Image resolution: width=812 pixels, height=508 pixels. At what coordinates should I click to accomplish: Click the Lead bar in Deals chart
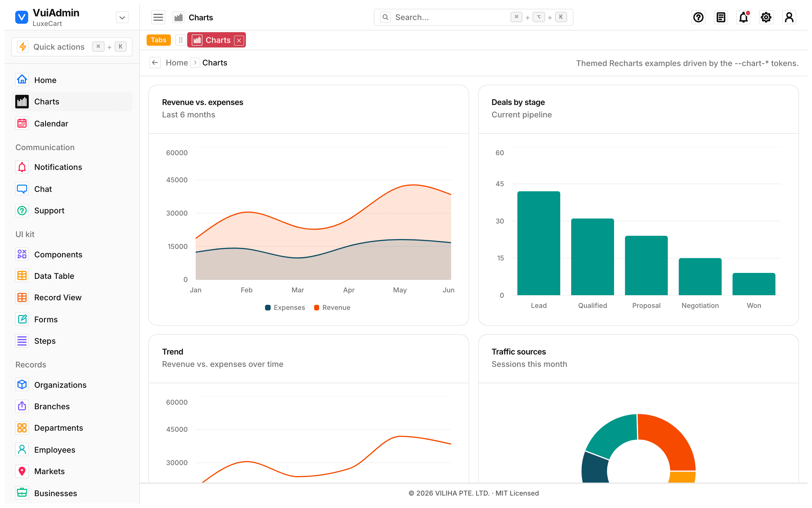point(539,243)
